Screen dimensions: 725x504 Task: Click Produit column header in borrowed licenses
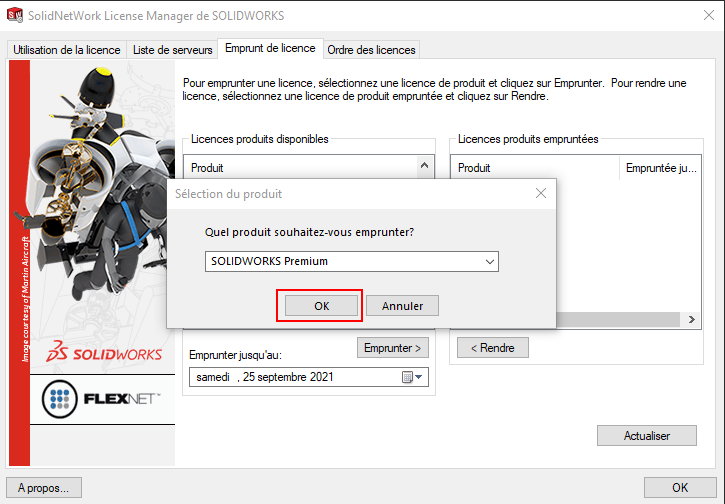(535, 167)
